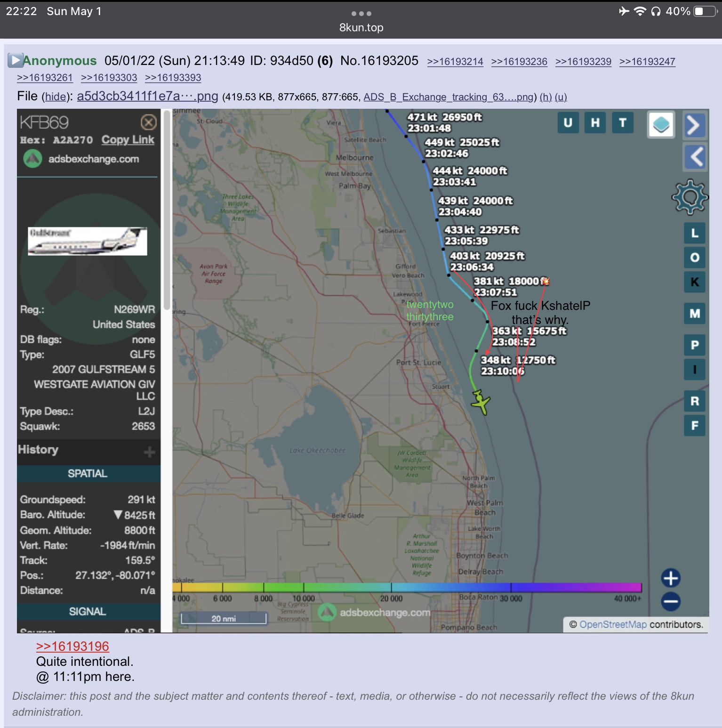Click the post number No.16193205

coord(379,61)
